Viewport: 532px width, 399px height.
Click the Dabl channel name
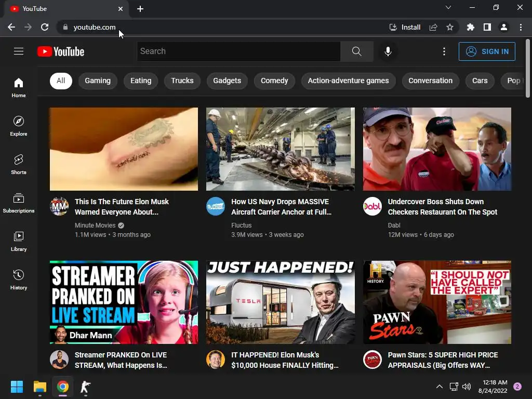[x=394, y=225]
